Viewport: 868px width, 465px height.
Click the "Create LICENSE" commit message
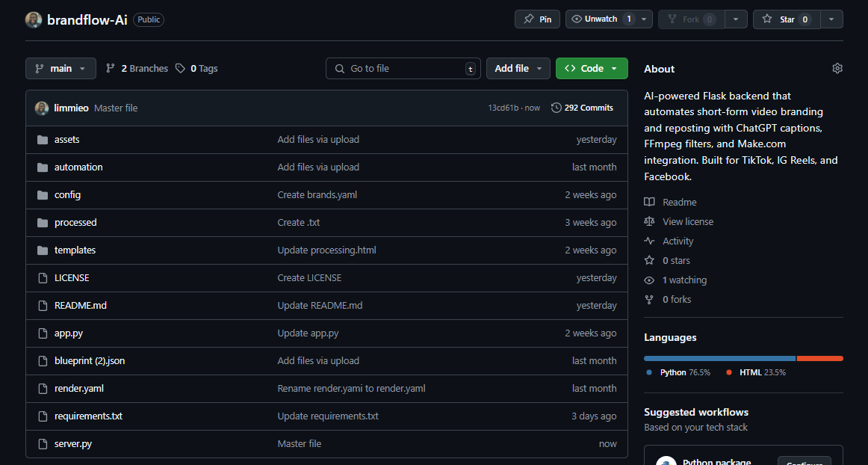[309, 278]
